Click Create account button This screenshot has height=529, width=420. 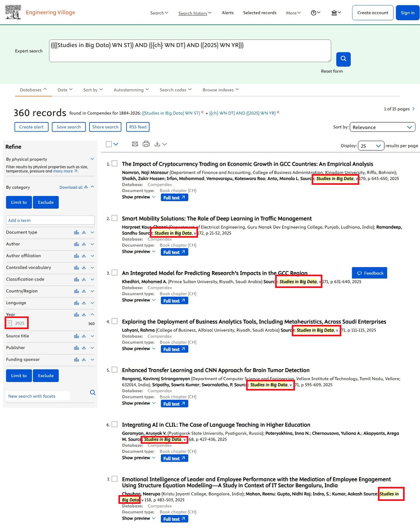click(x=373, y=13)
